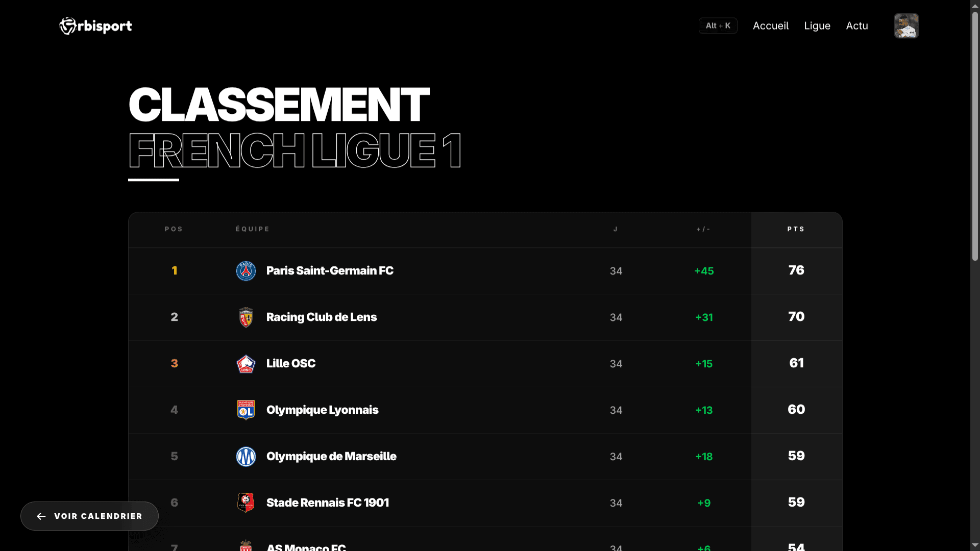
Task: Open Olympique Lyonnais team name
Action: click(x=323, y=410)
